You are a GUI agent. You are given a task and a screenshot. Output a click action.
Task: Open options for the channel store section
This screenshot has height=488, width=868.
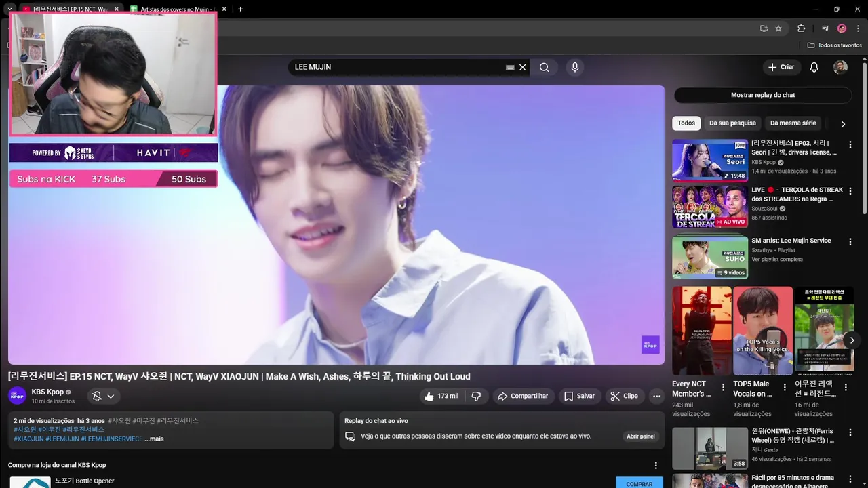tap(656, 465)
